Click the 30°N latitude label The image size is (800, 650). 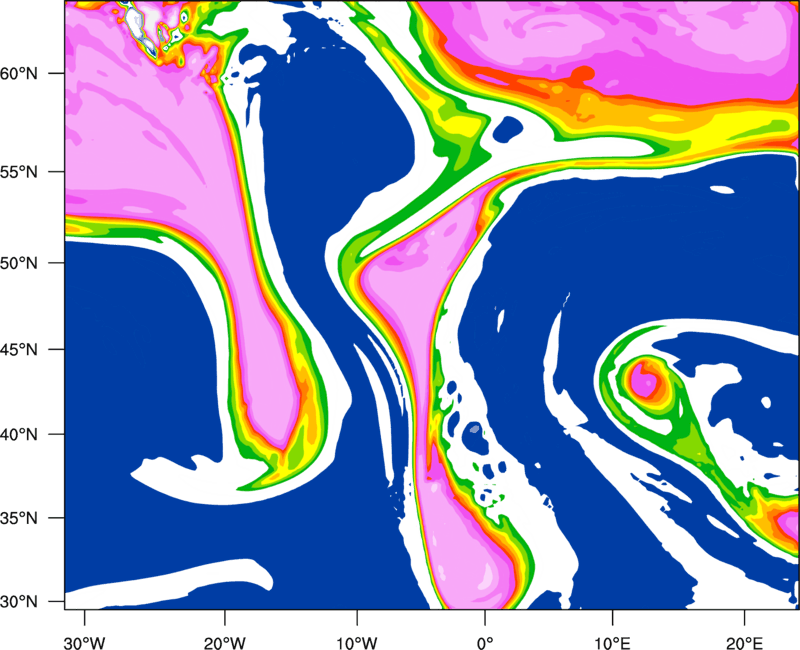point(19,602)
